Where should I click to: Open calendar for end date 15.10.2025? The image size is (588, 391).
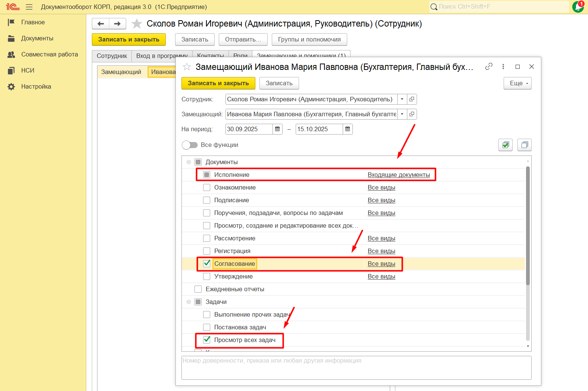(348, 129)
